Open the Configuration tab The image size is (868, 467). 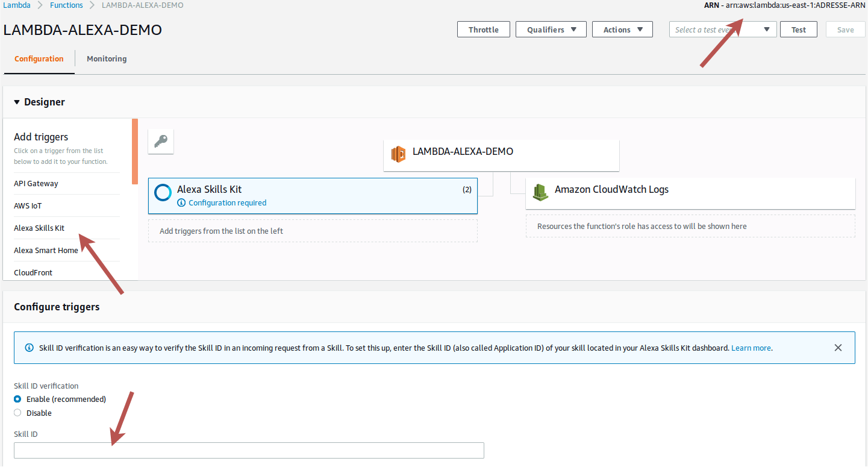coord(39,59)
